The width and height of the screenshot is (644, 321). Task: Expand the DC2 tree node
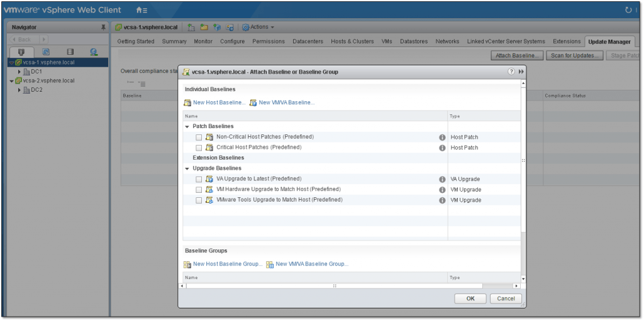click(19, 90)
